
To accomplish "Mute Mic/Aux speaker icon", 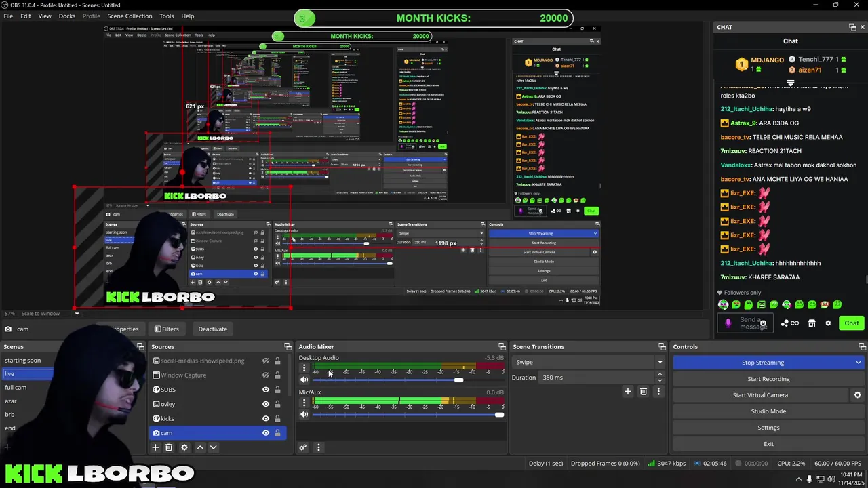I will pos(304,414).
